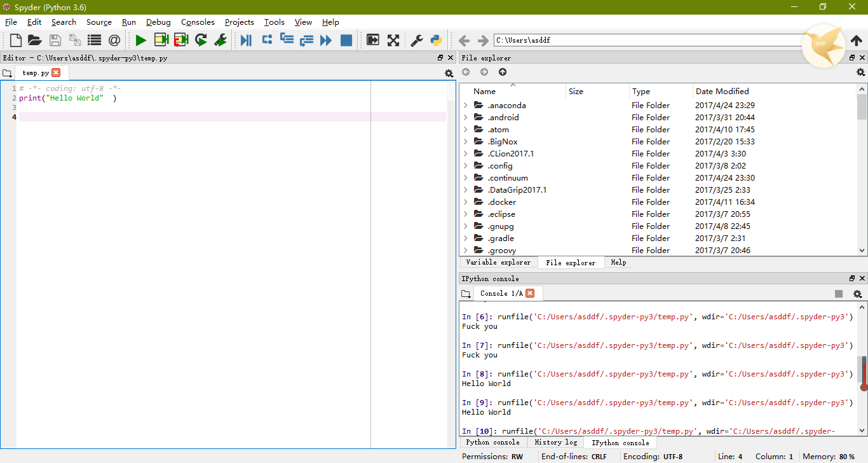
Task: Toggle fullscreen mode crossed-arrows icon
Action: (393, 40)
